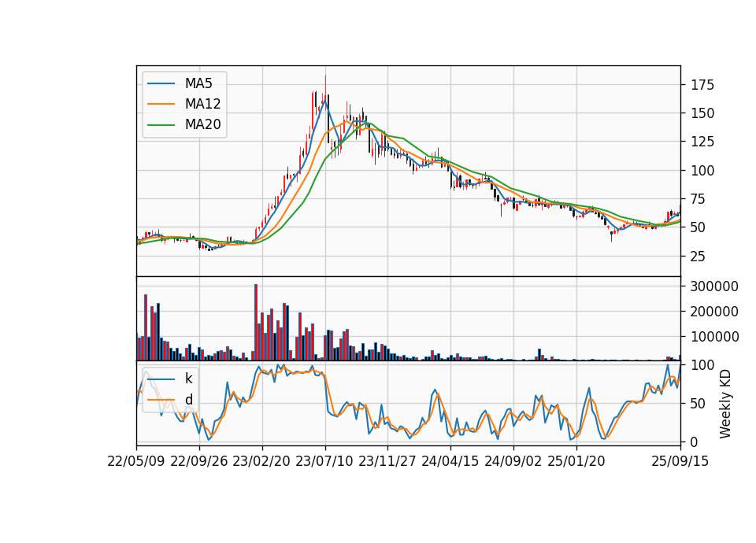Click the MA5 legend label
Image resolution: width=756 pixels, height=543 pixels.
click(x=198, y=83)
